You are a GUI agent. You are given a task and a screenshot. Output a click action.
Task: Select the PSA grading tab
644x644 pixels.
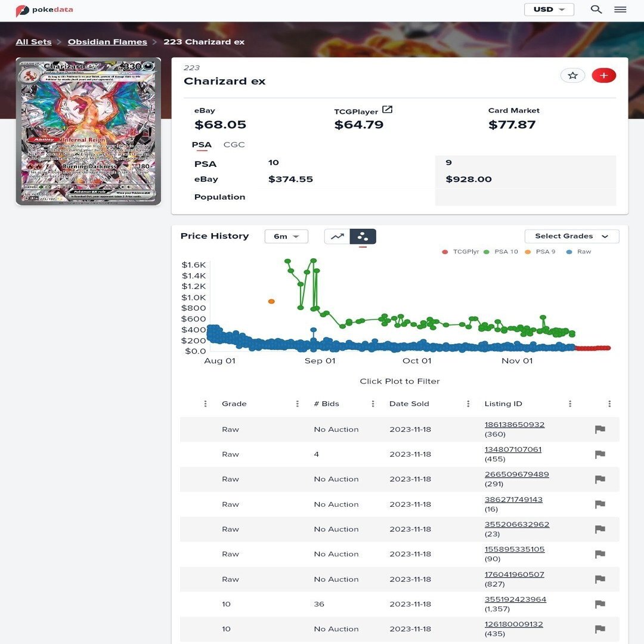tap(202, 144)
